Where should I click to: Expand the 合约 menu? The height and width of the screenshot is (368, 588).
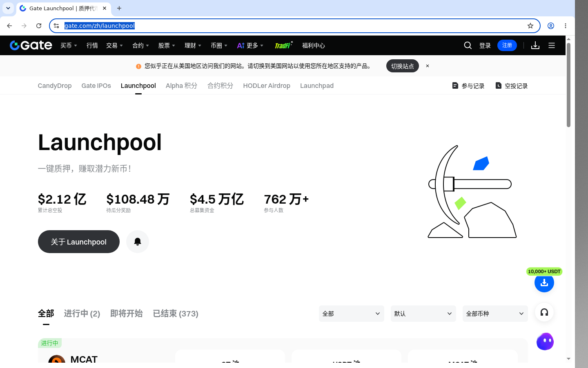pos(140,45)
